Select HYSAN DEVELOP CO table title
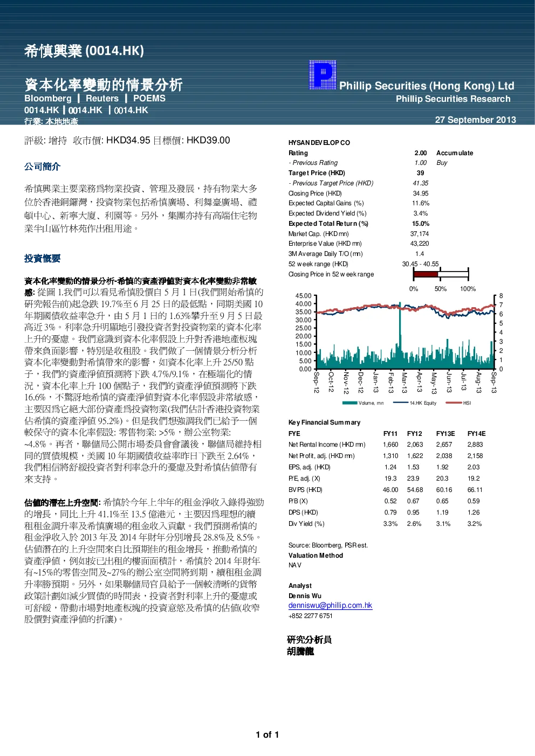 (x=319, y=143)
